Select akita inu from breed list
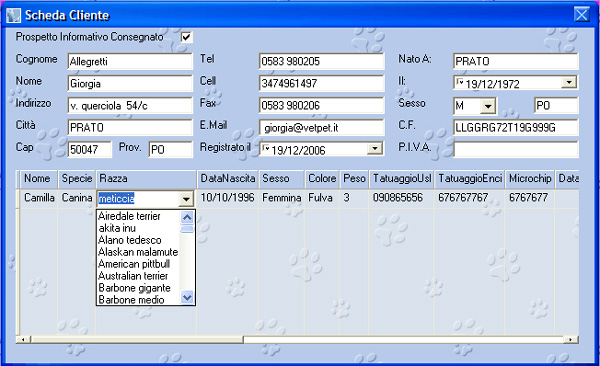 (x=138, y=228)
